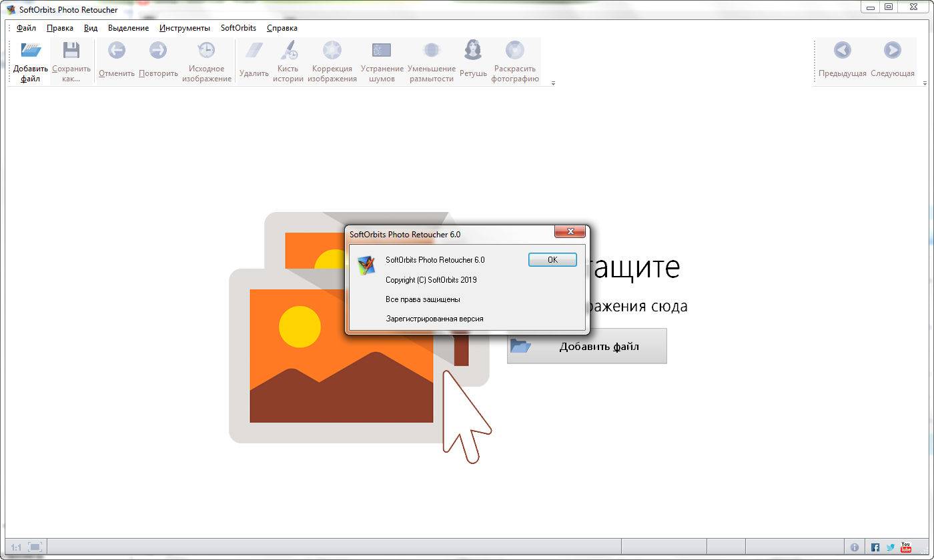Click the 1:1 zoom status icon
The height and width of the screenshot is (560, 934).
(x=16, y=547)
